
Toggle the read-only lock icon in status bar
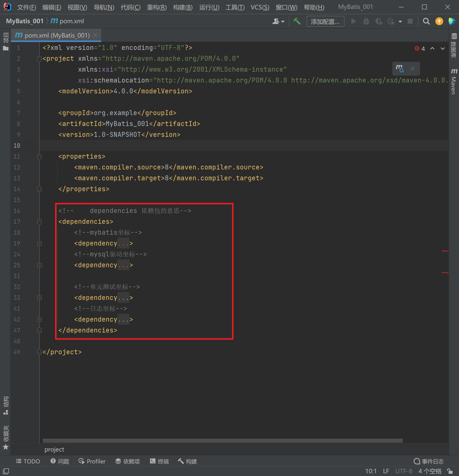pos(450,471)
